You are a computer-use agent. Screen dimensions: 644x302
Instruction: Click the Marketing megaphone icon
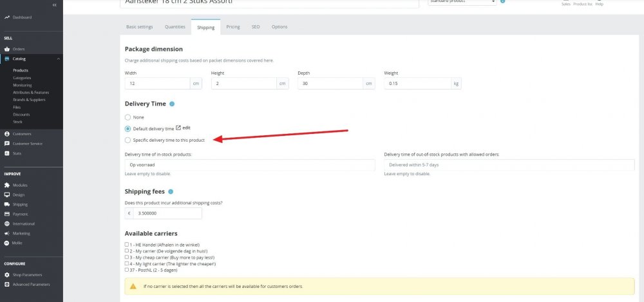6,233
